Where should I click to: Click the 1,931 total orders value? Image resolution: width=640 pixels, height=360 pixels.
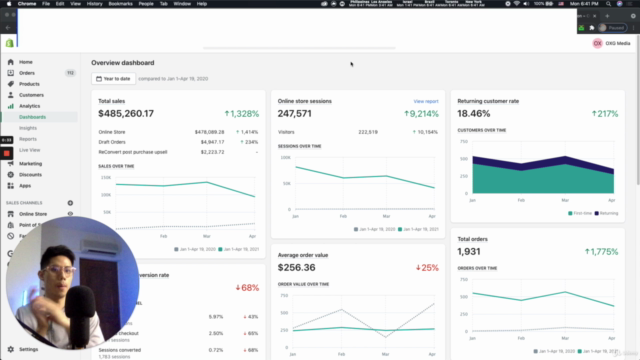point(469,251)
